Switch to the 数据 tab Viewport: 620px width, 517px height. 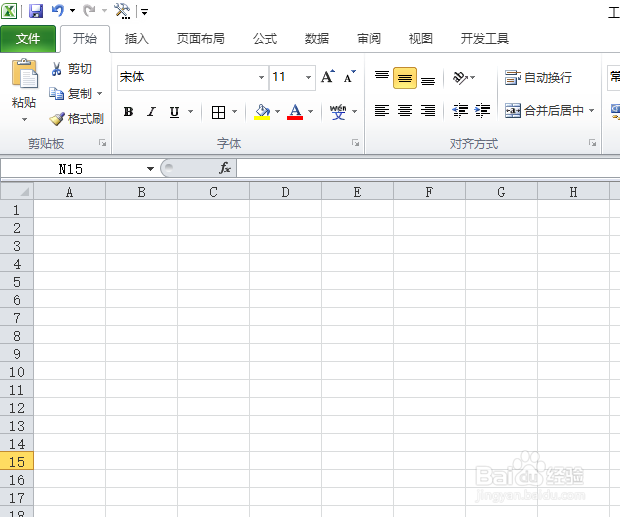tap(317, 39)
